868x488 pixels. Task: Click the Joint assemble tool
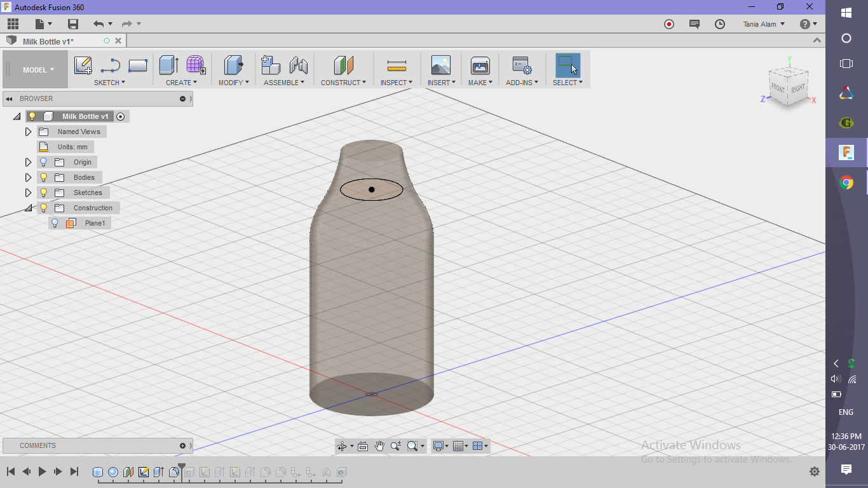click(298, 65)
